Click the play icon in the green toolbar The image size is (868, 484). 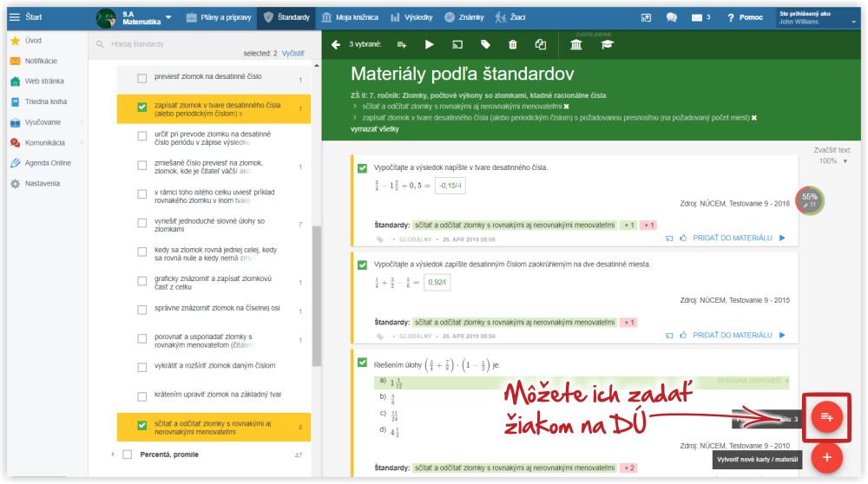(429, 44)
